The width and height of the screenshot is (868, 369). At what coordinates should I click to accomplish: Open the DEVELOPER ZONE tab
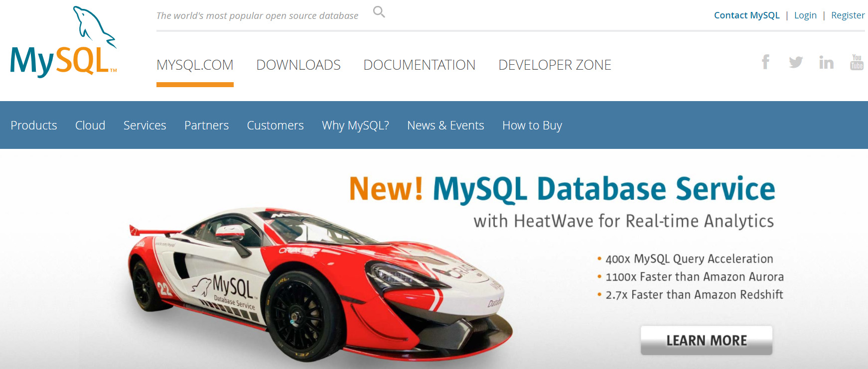(x=555, y=65)
